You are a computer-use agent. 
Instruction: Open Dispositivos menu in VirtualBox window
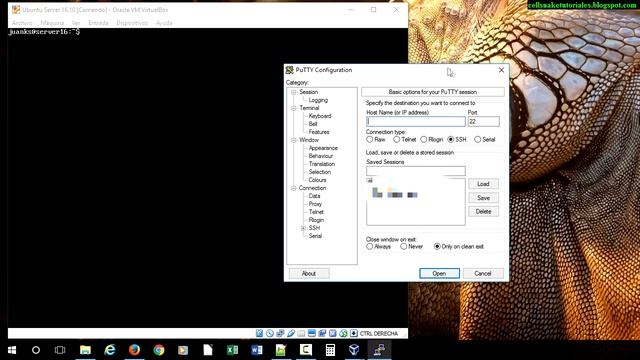132,23
